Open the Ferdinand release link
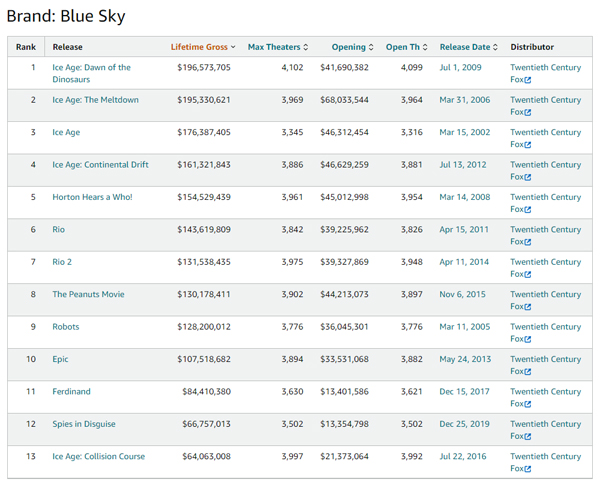Image resolution: width=600 pixels, height=488 pixels. coord(72,392)
